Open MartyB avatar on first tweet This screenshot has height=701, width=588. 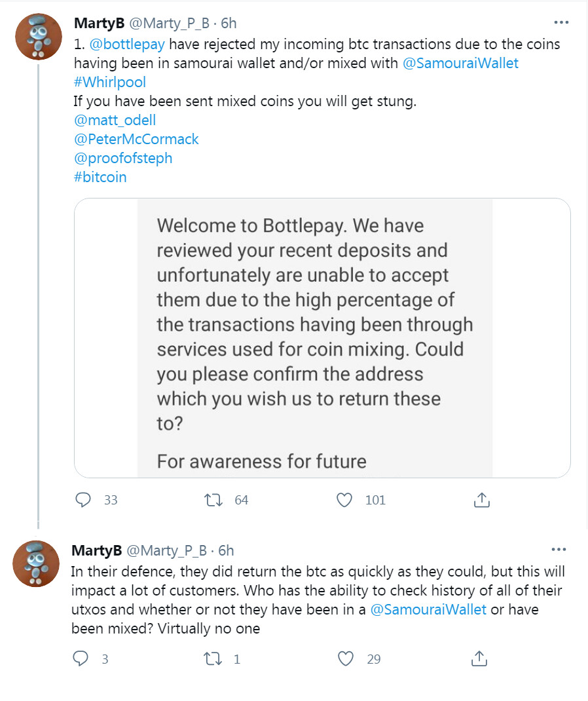click(38, 36)
